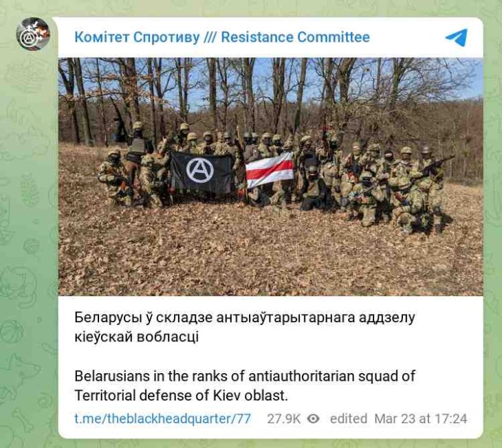Open the t.me/theblackheadquarter/77 link
Image resolution: width=502 pixels, height=448 pixels.
[x=163, y=418]
